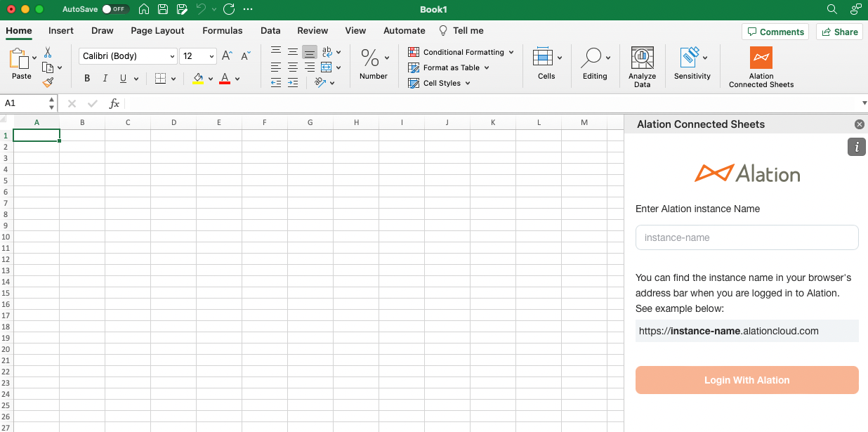Open the Comments button
Image resolution: width=868 pixels, height=432 pixels.
(x=775, y=32)
